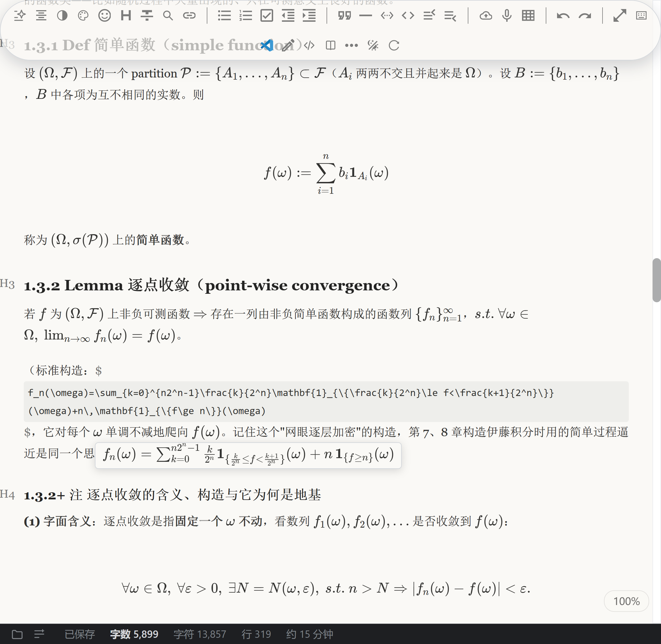661x644 pixels.
Task: Toggle the split preview book icon
Action: tap(330, 45)
